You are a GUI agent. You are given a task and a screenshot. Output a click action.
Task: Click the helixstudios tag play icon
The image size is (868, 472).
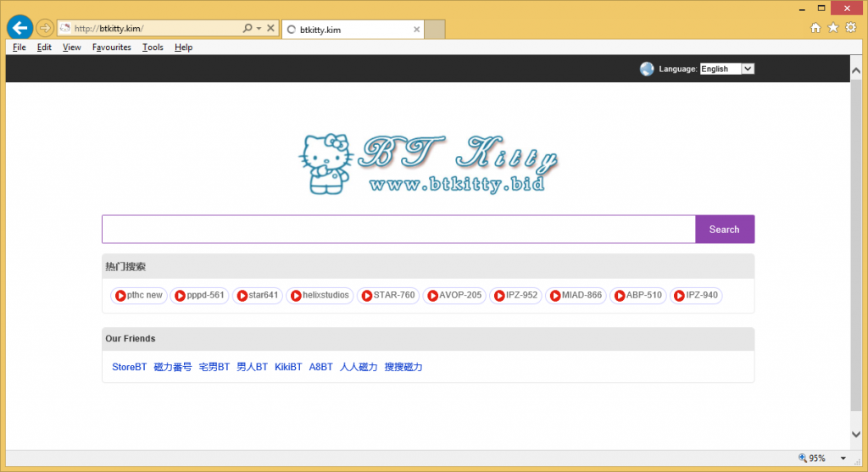[296, 296]
